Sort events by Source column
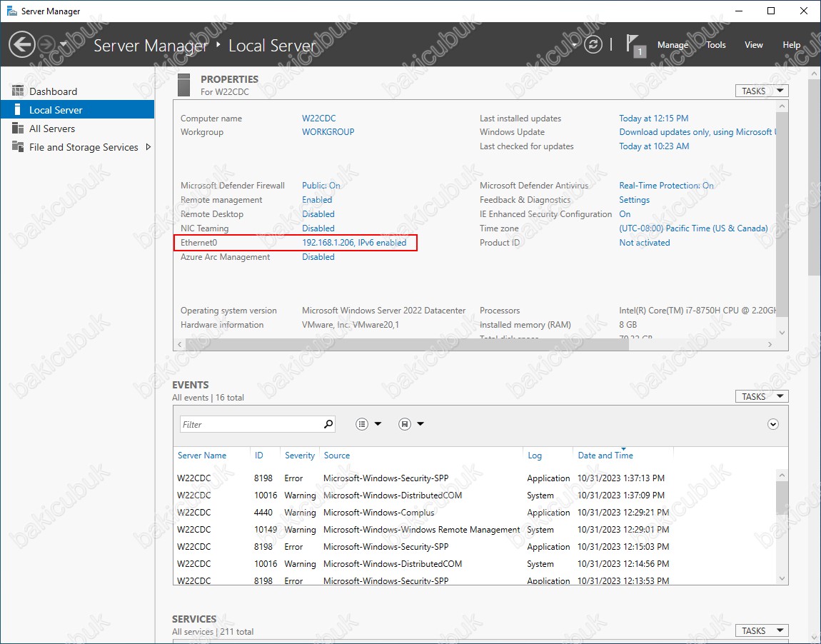 point(337,455)
